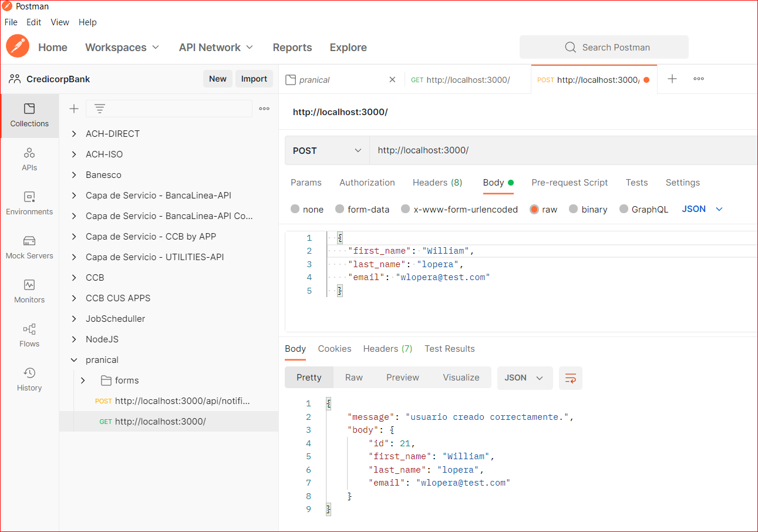Viewport: 758px width, 532px height.
Task: Open the History sidebar panel
Action: click(29, 380)
